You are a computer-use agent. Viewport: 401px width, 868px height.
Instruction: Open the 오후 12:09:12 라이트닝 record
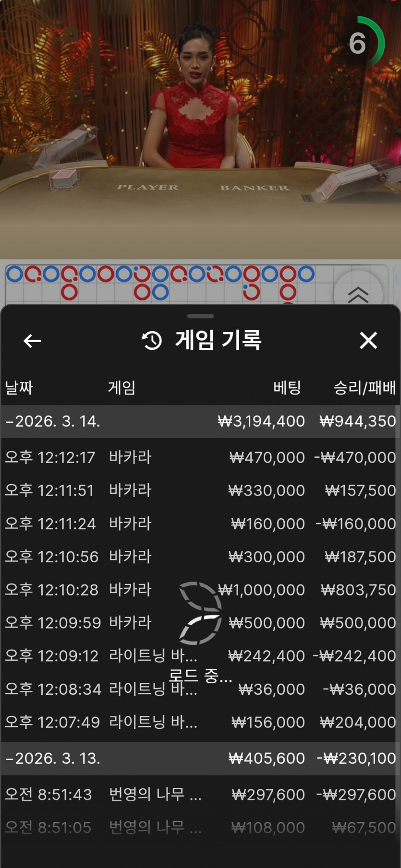point(200,656)
